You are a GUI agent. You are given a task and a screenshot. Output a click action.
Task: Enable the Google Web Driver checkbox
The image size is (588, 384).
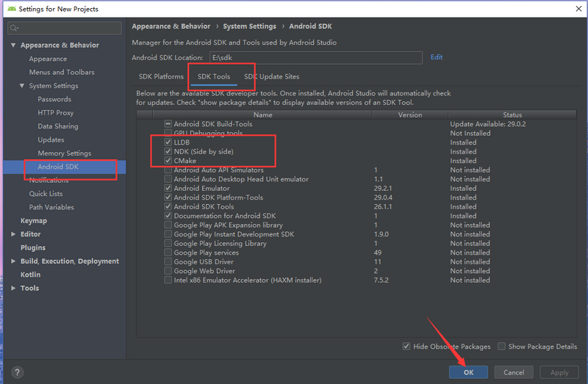[x=168, y=271]
